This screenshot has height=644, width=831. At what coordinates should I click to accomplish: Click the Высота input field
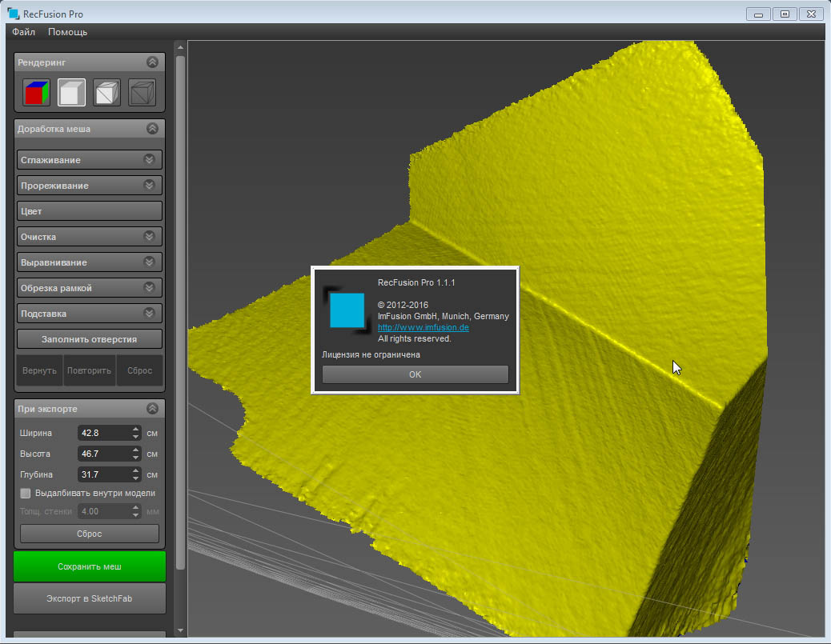coord(104,454)
